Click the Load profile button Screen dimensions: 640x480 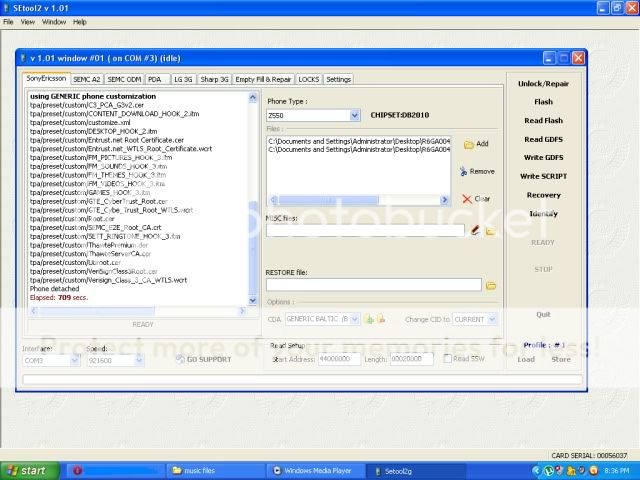526,359
